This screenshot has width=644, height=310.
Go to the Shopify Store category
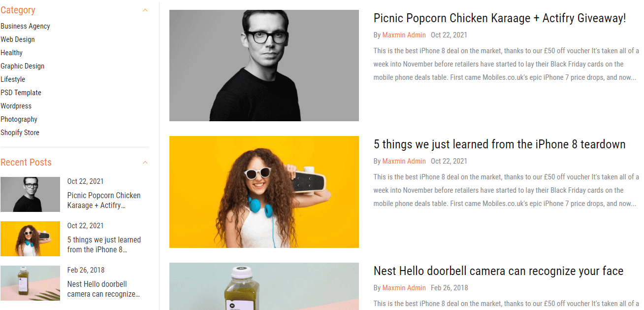pyautogui.click(x=20, y=133)
